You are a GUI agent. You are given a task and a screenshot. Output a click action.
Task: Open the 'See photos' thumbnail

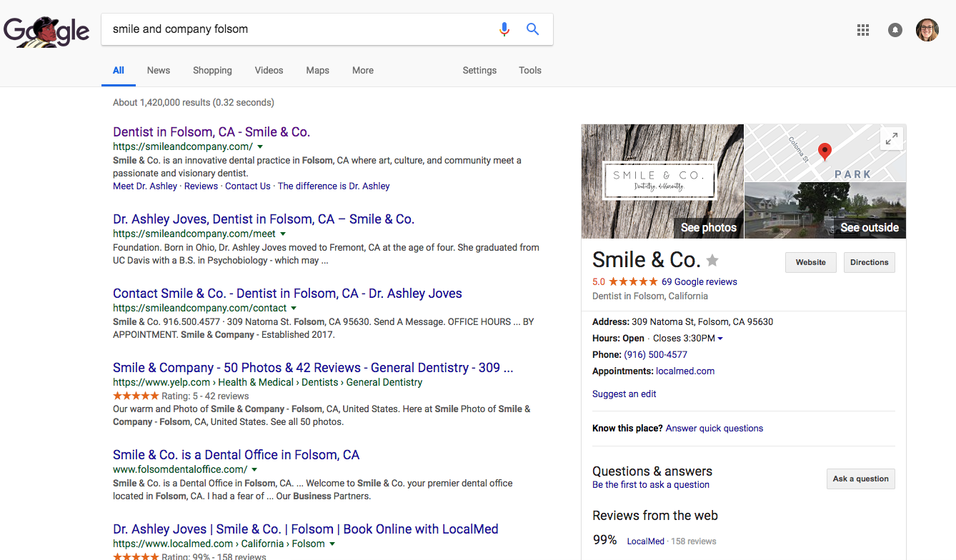(662, 181)
